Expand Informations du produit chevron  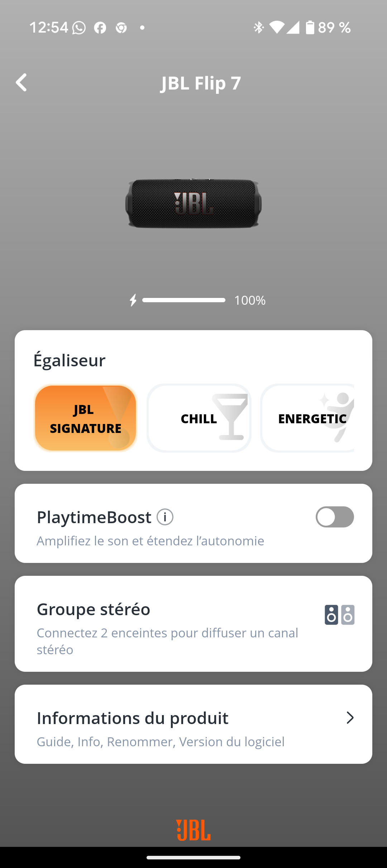click(350, 718)
